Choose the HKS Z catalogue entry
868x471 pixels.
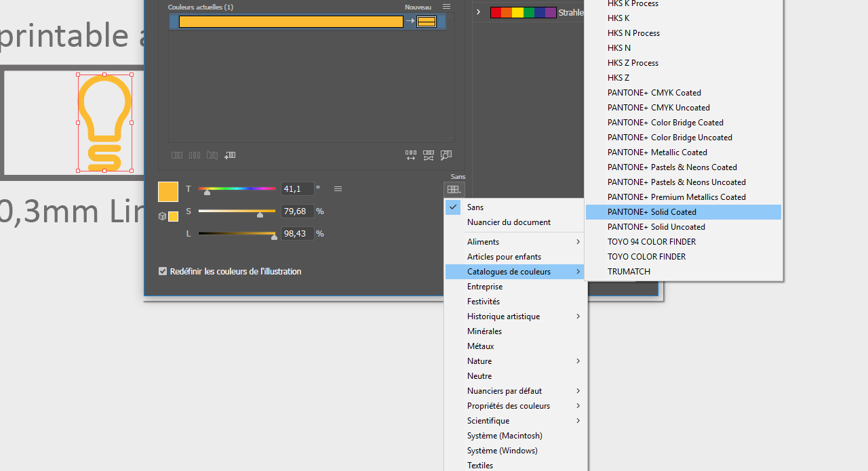click(684, 78)
